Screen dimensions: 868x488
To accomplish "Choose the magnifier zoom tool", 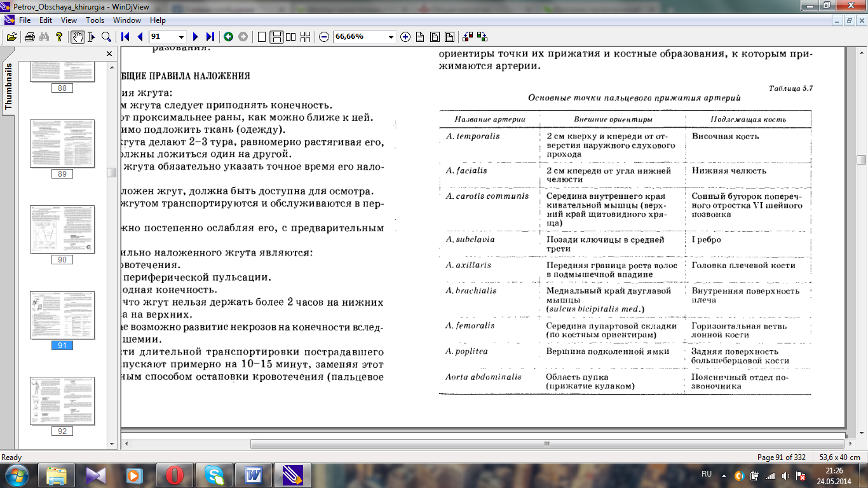I will pos(107,37).
